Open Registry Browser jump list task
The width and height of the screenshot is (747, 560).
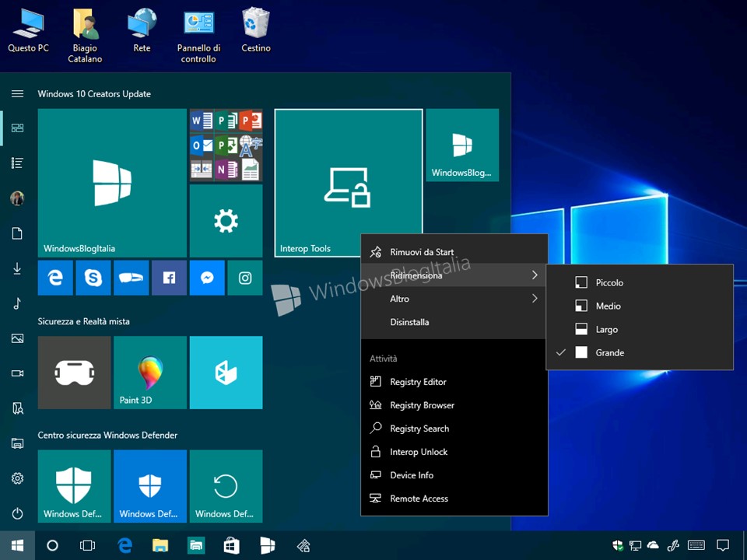[x=454, y=404]
